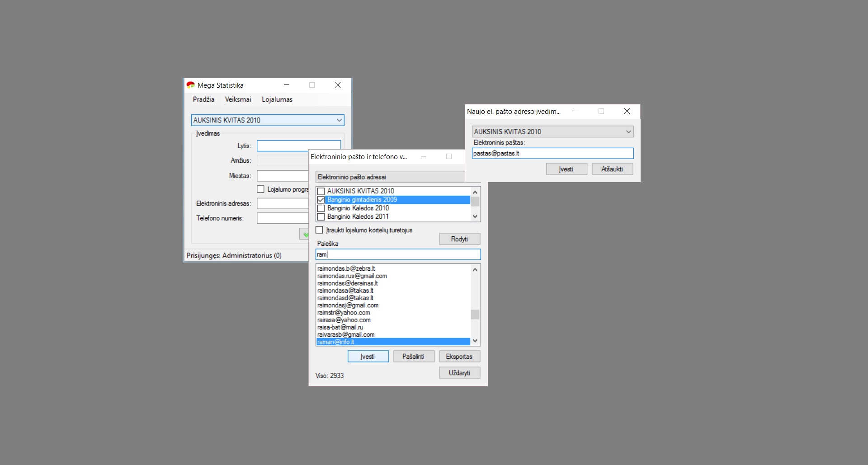868x465 pixels.
Task: Click the Rodyti button
Action: (459, 239)
